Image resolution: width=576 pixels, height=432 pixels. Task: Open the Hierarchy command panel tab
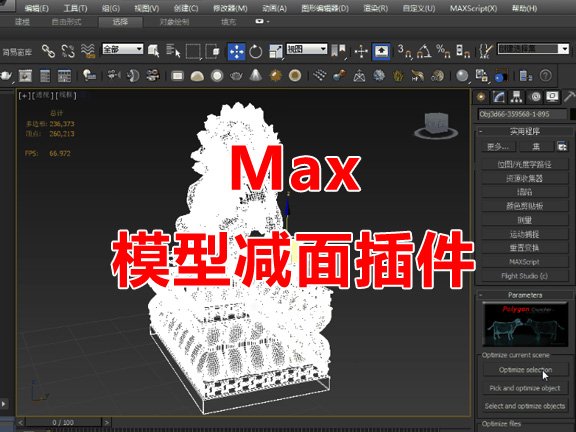(516, 97)
